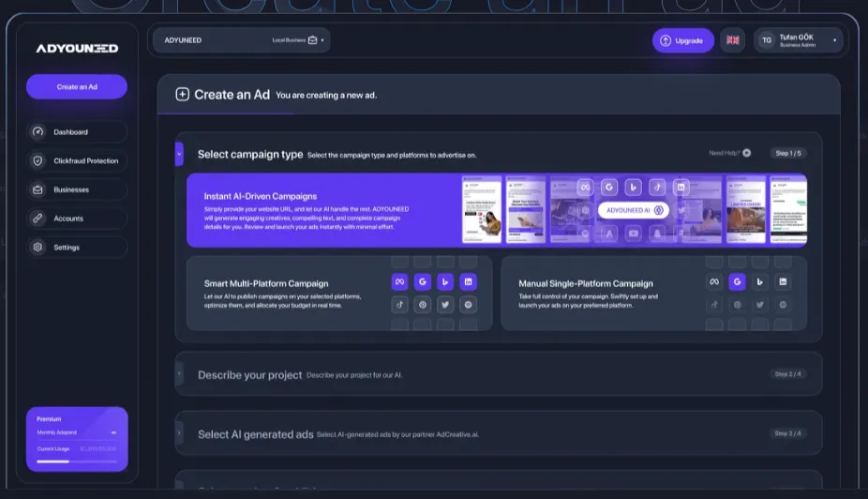Open the Tufan GÖK user menu

click(x=798, y=40)
